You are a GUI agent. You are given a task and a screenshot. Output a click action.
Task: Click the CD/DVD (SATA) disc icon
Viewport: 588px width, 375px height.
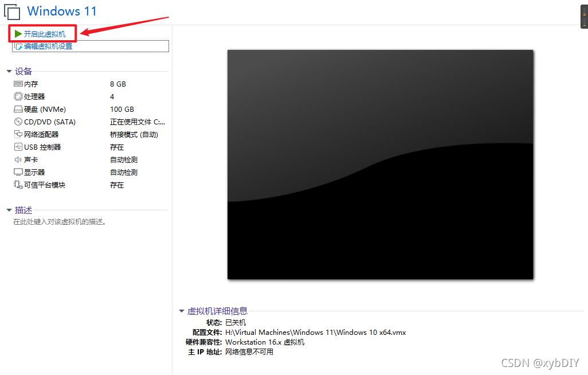pos(18,122)
